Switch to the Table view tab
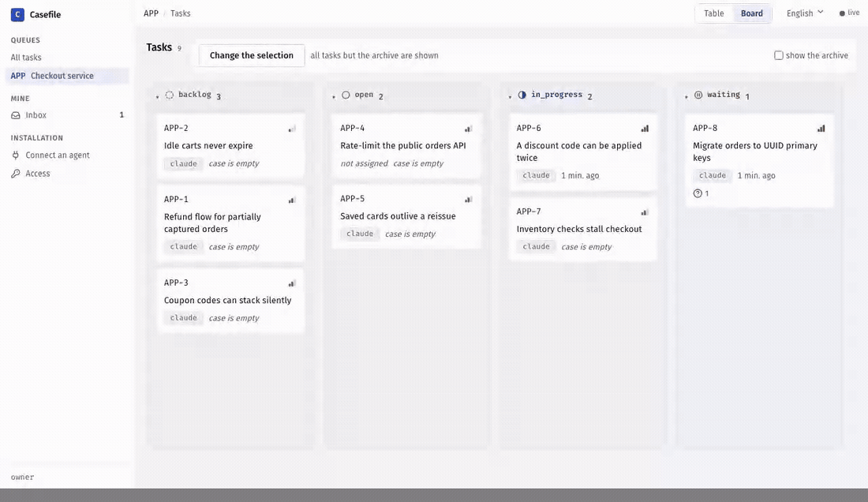The height and width of the screenshot is (502, 868). [713, 13]
